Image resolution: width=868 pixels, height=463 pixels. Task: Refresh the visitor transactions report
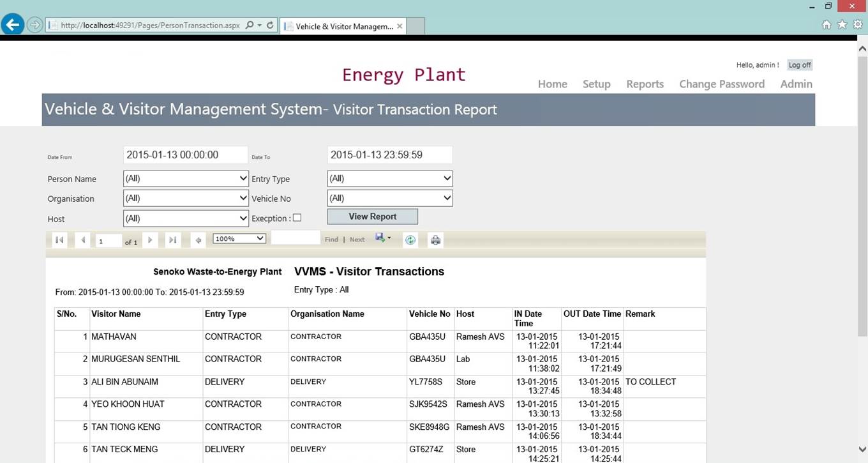pos(410,239)
